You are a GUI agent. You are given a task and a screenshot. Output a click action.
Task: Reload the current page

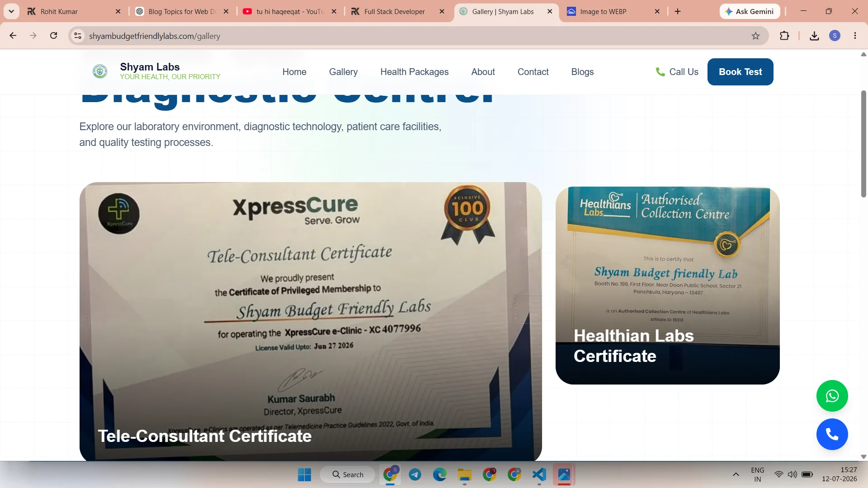click(53, 36)
